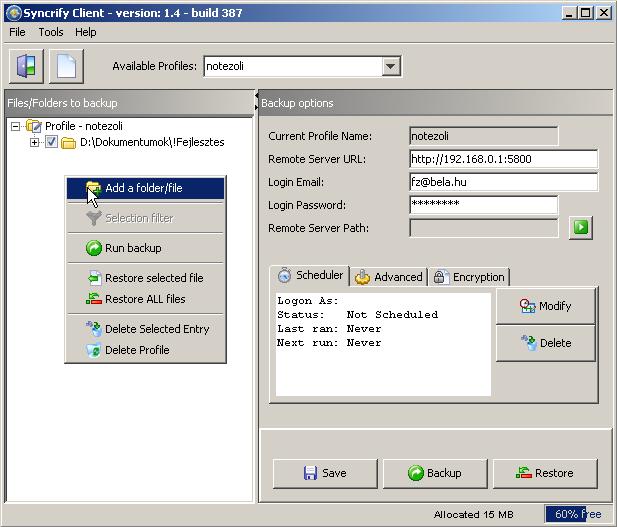Toggle the checkbox for D:\Dokumentumok\!Fejlesztes

pyautogui.click(x=51, y=142)
